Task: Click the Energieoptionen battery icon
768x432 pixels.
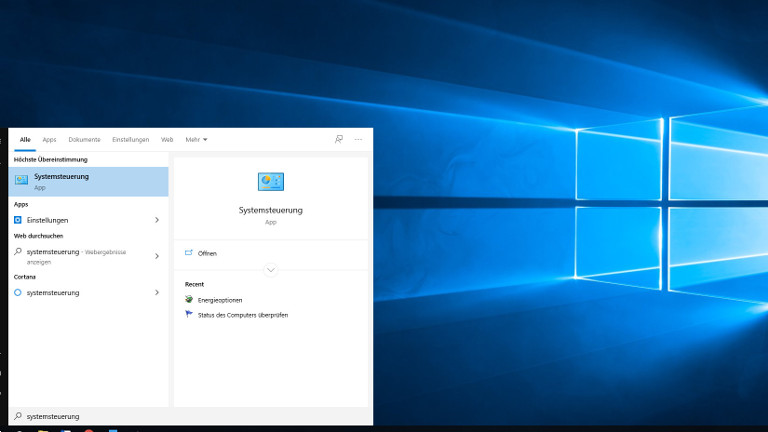Action: tap(189, 300)
